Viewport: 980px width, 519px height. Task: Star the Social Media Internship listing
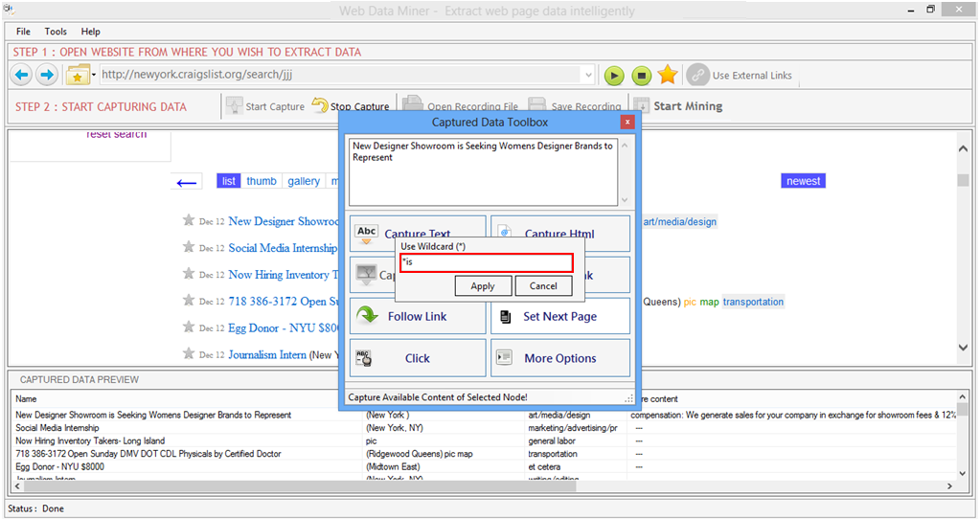click(x=188, y=247)
